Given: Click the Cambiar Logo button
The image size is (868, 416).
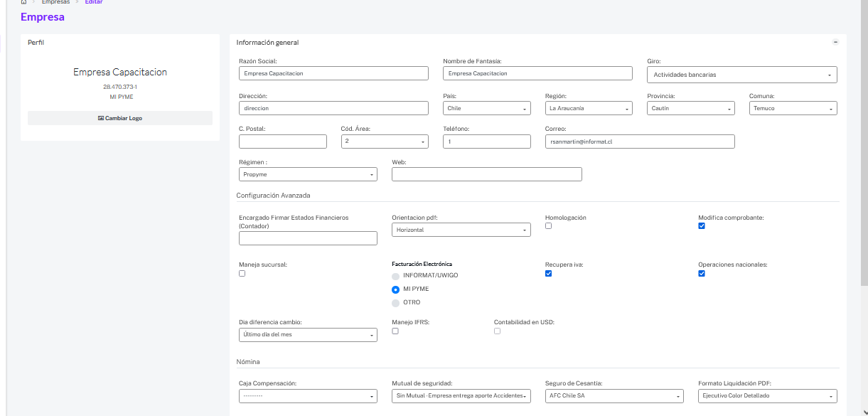Looking at the screenshot, I should tap(119, 118).
